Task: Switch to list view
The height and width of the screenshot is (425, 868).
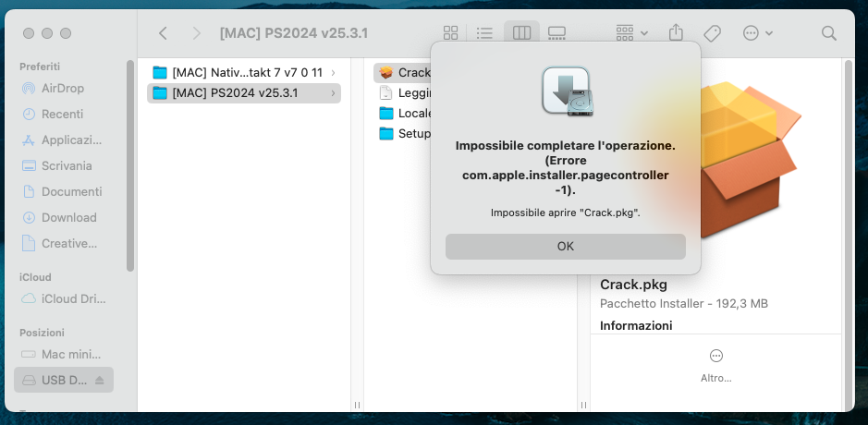Action: coord(484,33)
